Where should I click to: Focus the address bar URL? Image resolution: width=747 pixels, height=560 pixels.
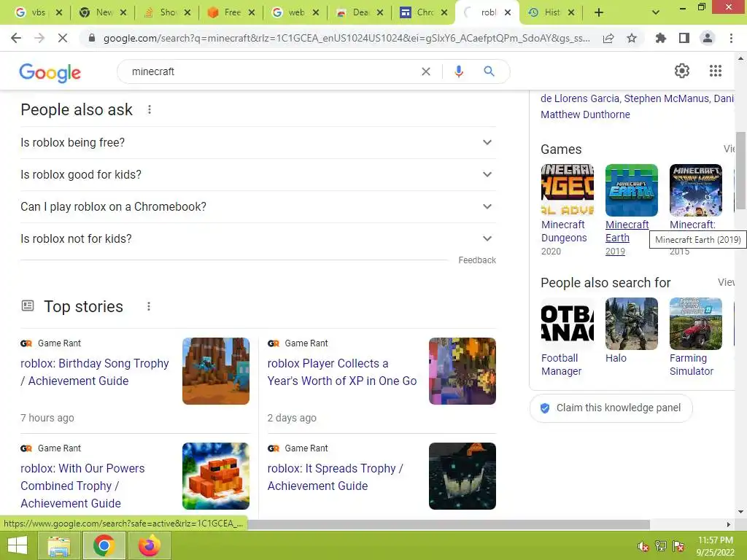pyautogui.click(x=347, y=38)
